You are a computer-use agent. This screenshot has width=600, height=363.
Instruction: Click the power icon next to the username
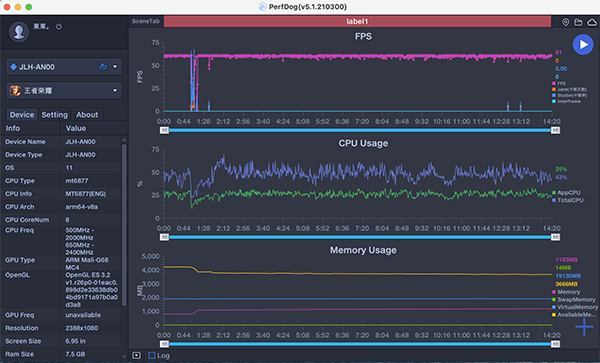[x=59, y=27]
